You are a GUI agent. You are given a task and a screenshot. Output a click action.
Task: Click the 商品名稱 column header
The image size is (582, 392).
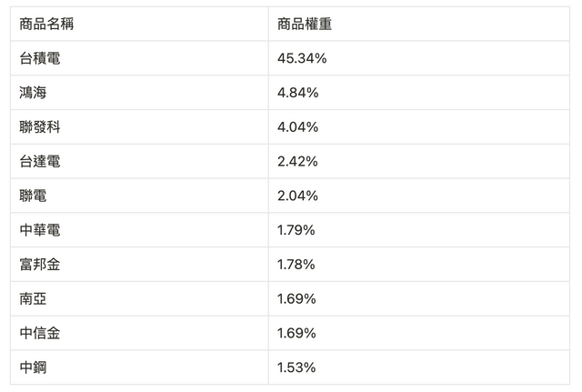[x=46, y=24]
